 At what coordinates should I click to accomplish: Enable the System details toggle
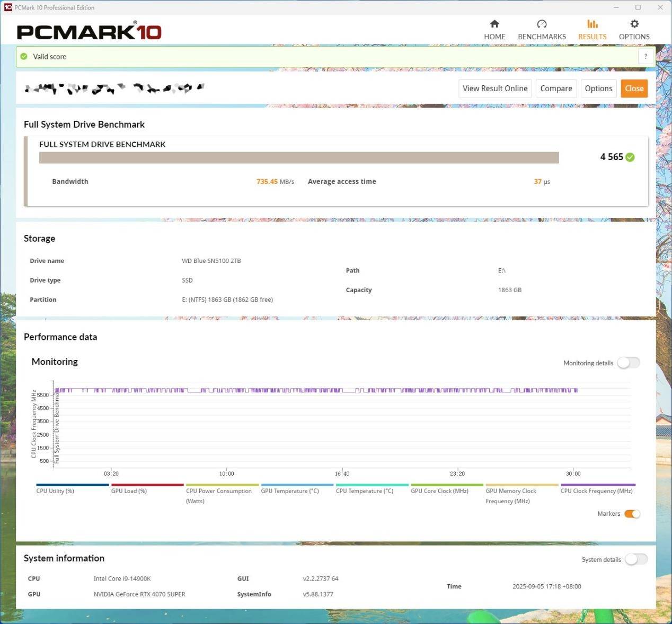(x=636, y=559)
